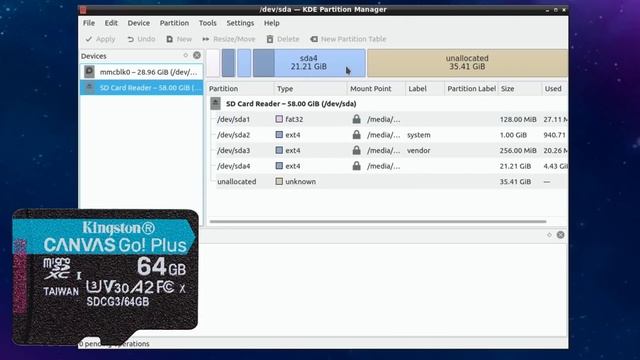The width and height of the screenshot is (640, 360).
Task: Sort by the Mount Point column header
Action: pyautogui.click(x=376, y=89)
